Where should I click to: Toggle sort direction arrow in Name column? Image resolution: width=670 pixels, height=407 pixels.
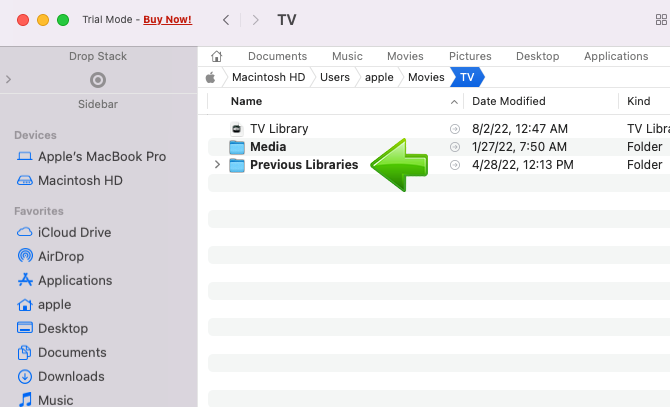point(454,102)
